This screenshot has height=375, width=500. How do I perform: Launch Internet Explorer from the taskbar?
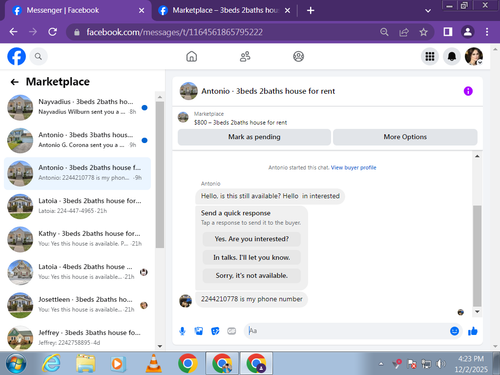click(x=51, y=364)
